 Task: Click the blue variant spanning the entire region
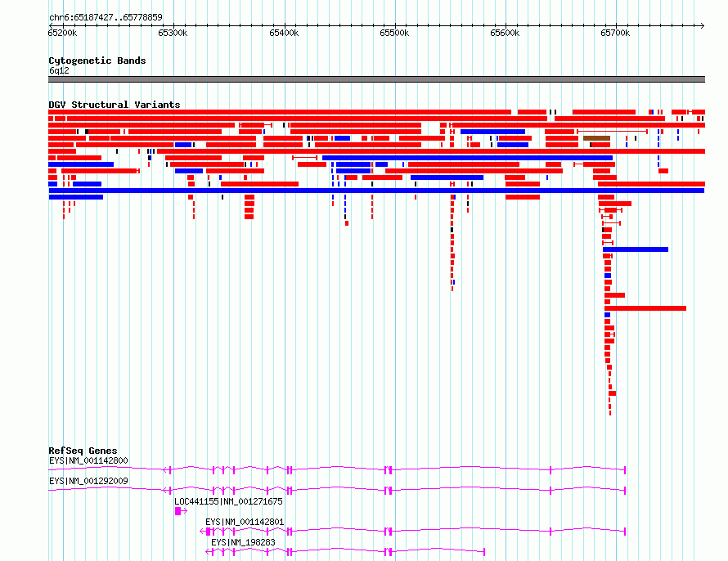point(376,191)
